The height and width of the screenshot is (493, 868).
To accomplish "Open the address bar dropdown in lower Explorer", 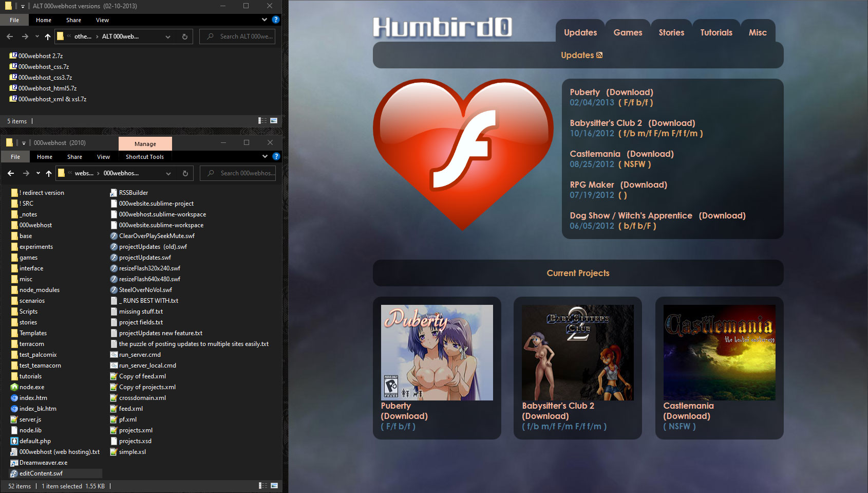I will 168,173.
